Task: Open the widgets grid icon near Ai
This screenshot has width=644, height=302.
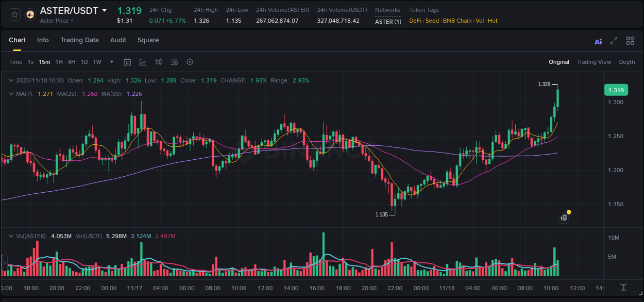Action: coord(630,41)
